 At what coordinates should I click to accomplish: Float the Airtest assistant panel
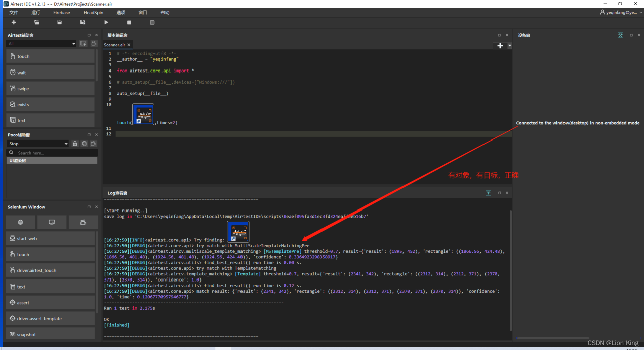tap(89, 35)
